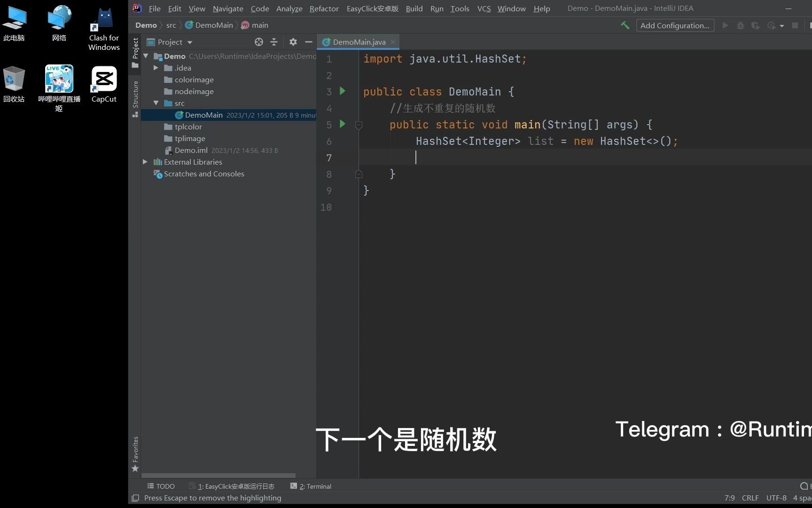This screenshot has height=508, width=812.
Task: Open the Project panel settings gear
Action: tap(293, 42)
